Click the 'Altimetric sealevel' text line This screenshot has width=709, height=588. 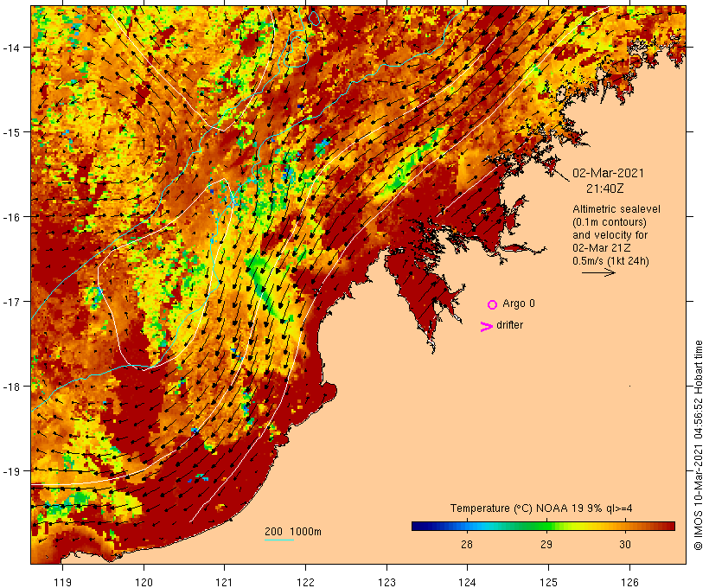pos(616,209)
